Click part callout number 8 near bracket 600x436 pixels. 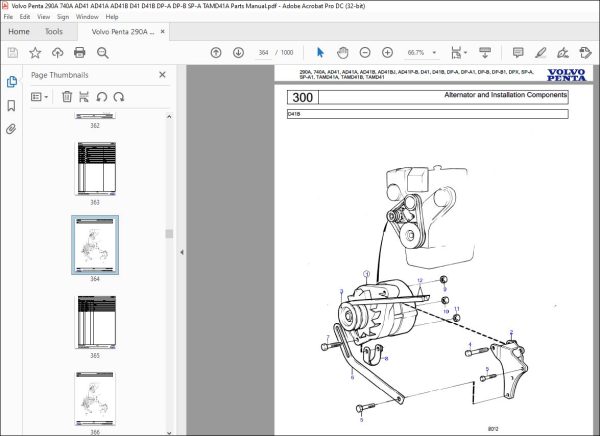pos(386,359)
